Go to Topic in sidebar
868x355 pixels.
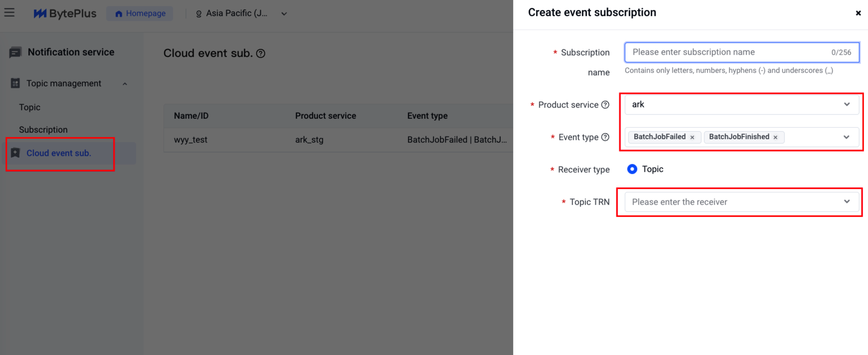(30, 107)
